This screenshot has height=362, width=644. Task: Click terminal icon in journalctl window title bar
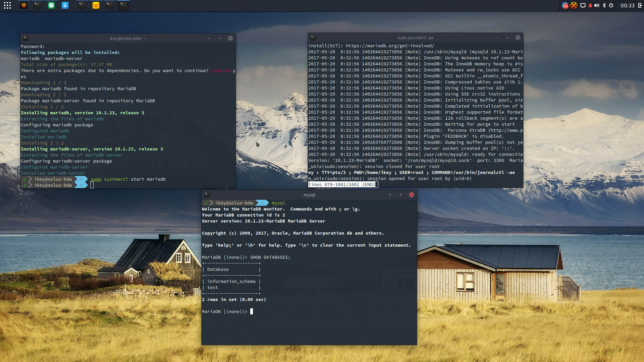[313, 38]
